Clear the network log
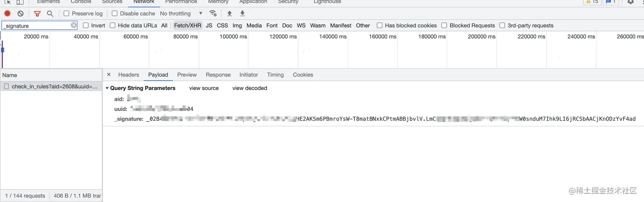Image resolution: width=644 pixels, height=202 pixels. 20,14
